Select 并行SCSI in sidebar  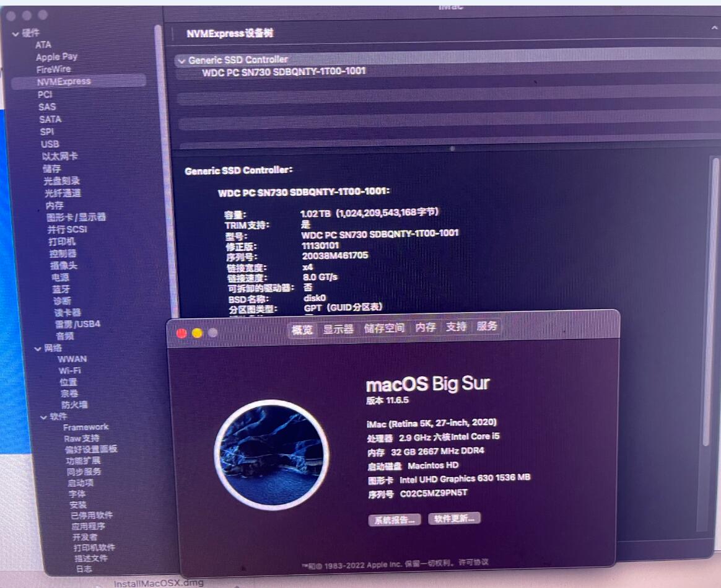pos(67,229)
